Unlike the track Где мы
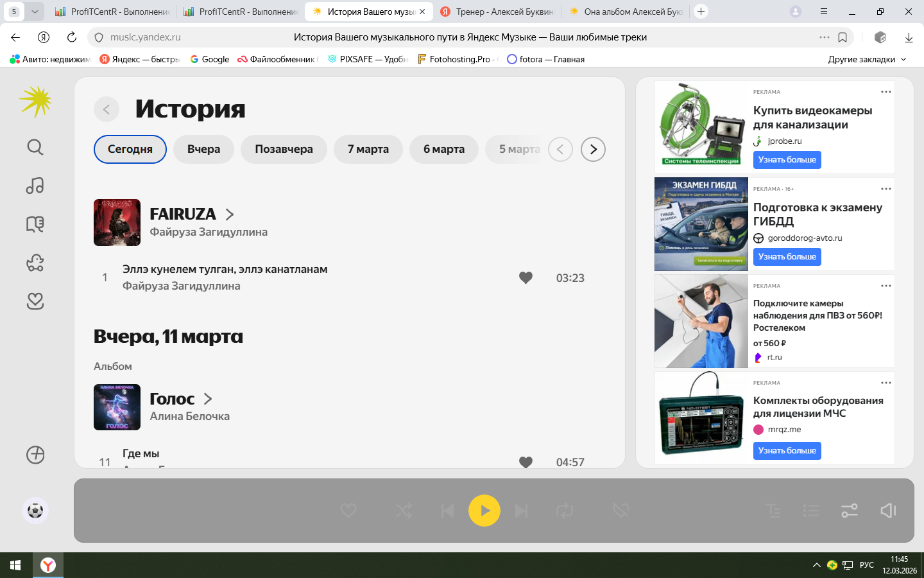 click(x=526, y=462)
